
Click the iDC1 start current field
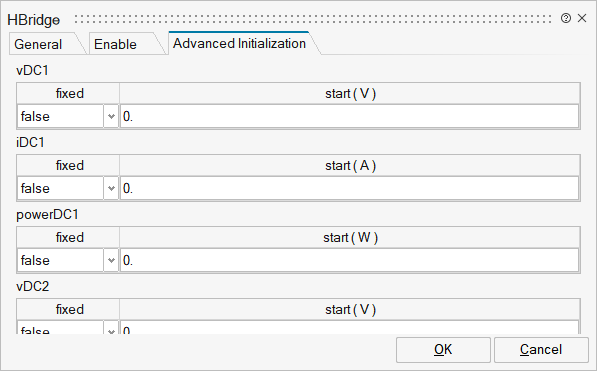[x=350, y=188]
